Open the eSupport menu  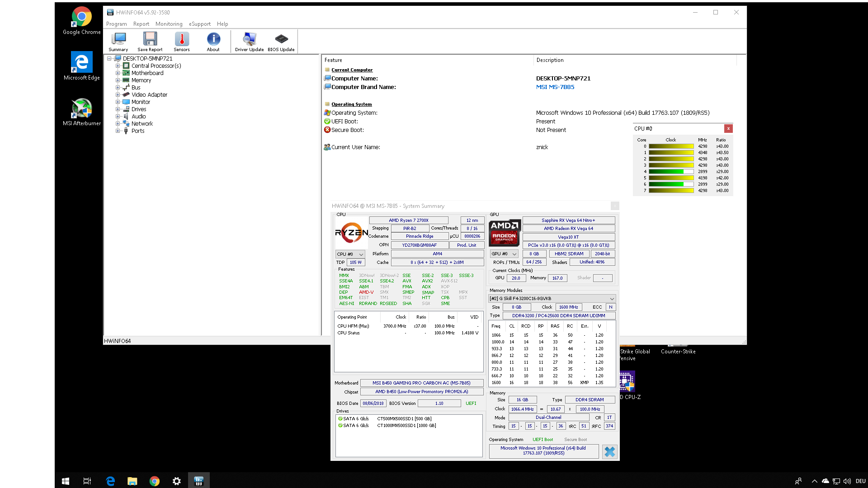click(200, 24)
